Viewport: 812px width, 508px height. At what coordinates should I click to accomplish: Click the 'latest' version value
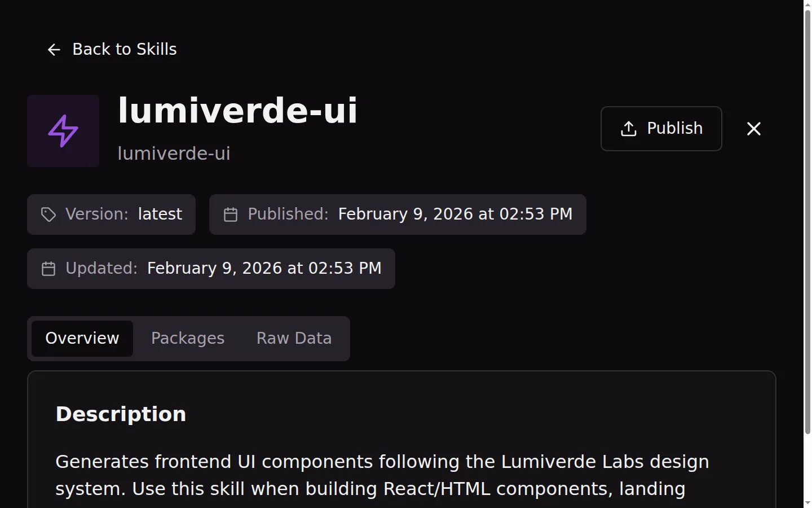(160, 214)
